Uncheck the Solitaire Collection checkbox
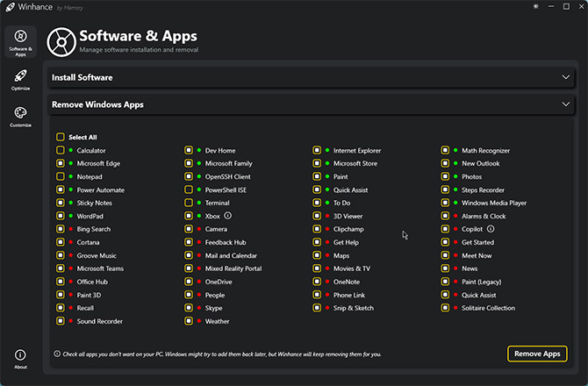This screenshot has width=588, height=386. point(445,308)
